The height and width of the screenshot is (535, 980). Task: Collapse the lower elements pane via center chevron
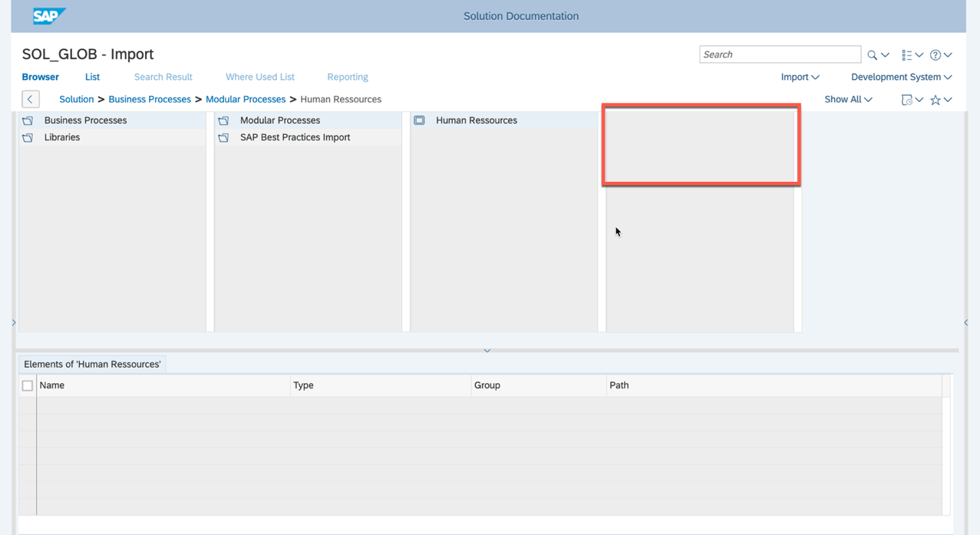487,350
